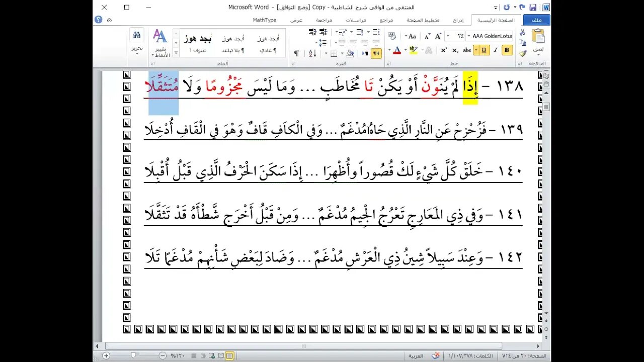Apply the عنوان ١ (Heading 1) style
This screenshot has width=644, height=362.
point(197,43)
